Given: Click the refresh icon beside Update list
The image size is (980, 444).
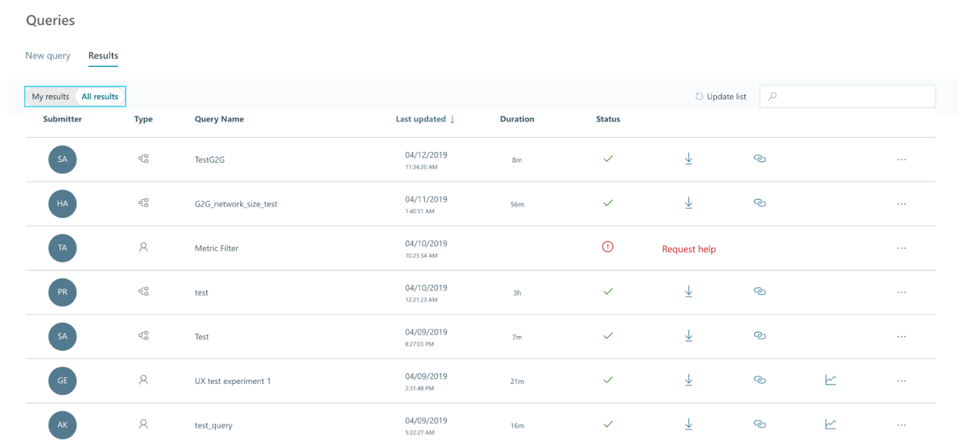Looking at the screenshot, I should pyautogui.click(x=699, y=96).
